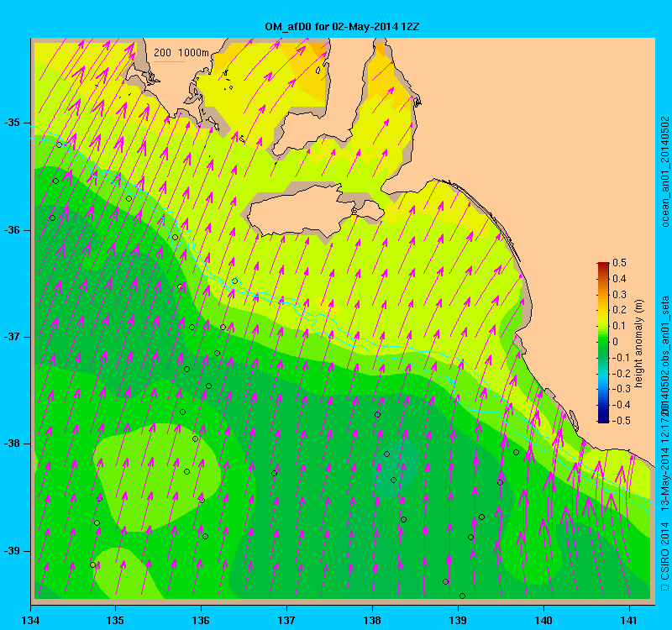This screenshot has width=672, height=630.
Task: Click longitude tick label '140'
Action: (x=543, y=620)
